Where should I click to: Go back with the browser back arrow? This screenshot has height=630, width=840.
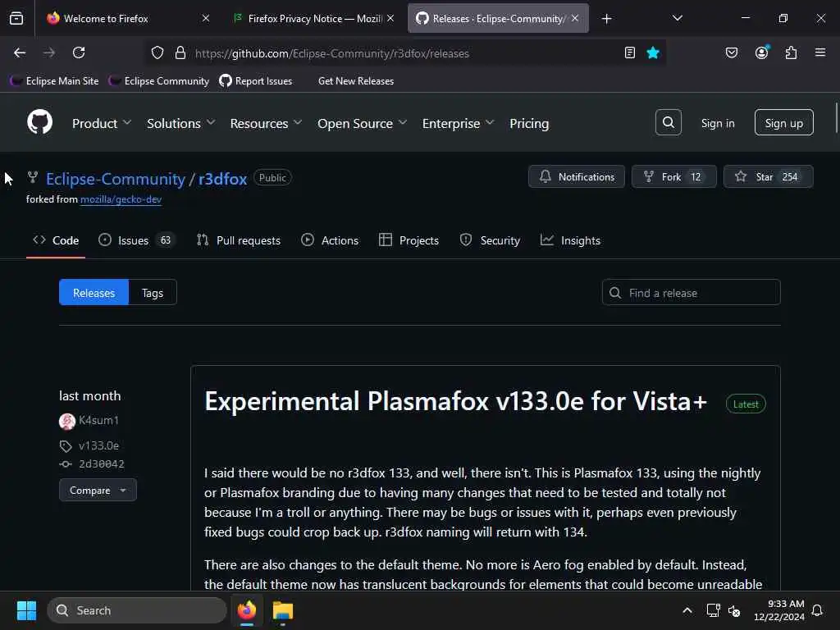coord(20,53)
